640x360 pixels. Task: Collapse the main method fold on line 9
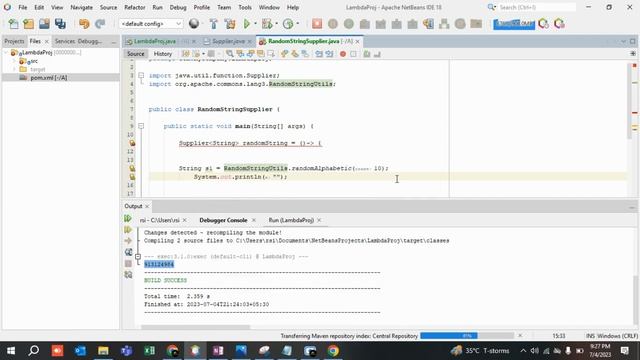(141, 126)
